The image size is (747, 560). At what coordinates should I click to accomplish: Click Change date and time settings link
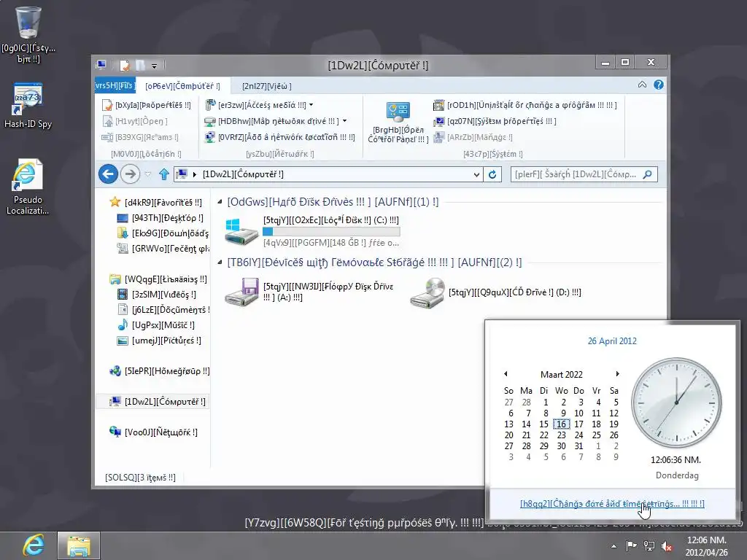click(x=612, y=504)
